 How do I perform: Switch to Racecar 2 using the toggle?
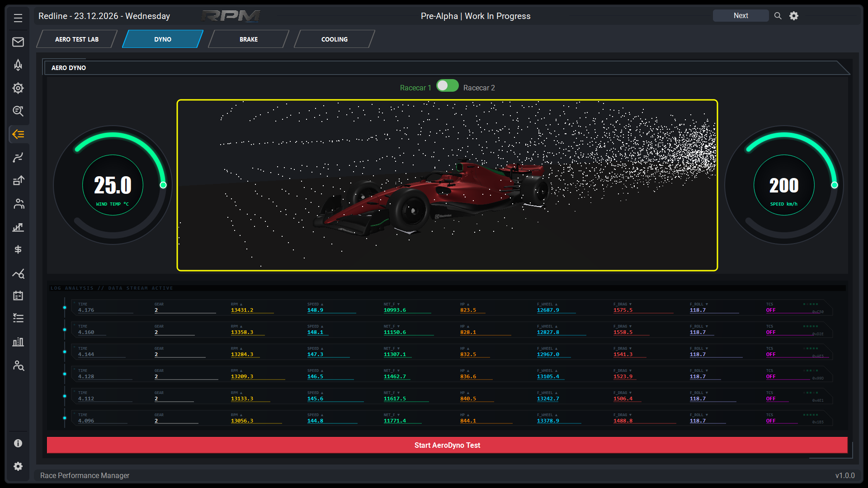coord(447,85)
